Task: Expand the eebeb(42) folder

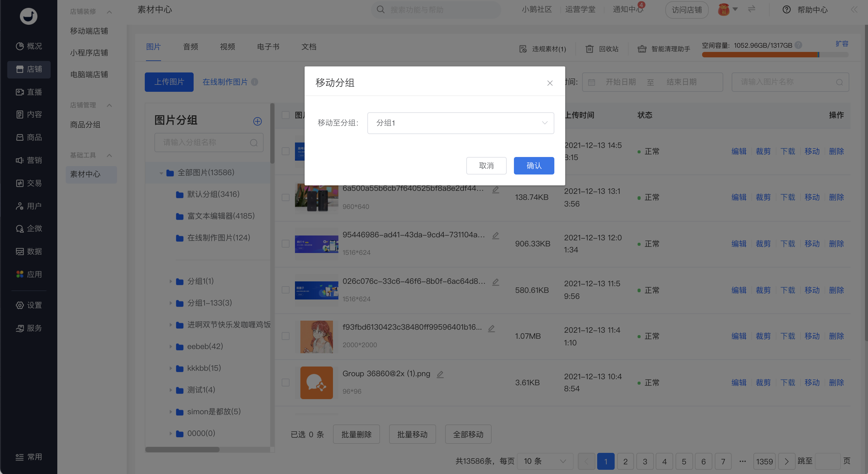Action: pyautogui.click(x=170, y=347)
